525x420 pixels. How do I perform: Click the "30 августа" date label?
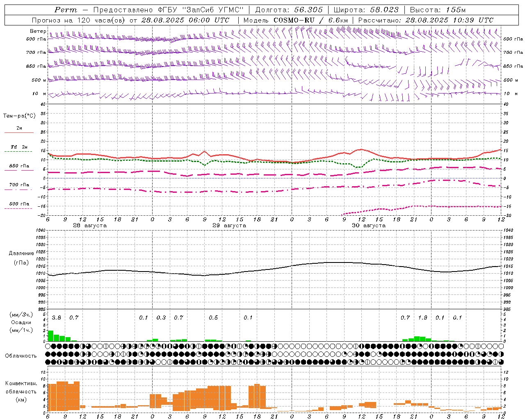click(369, 226)
